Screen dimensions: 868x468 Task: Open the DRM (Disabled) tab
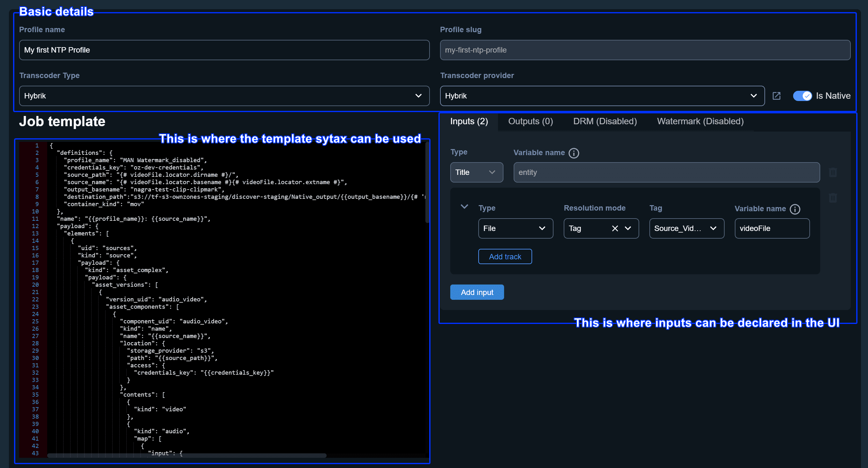[604, 121]
